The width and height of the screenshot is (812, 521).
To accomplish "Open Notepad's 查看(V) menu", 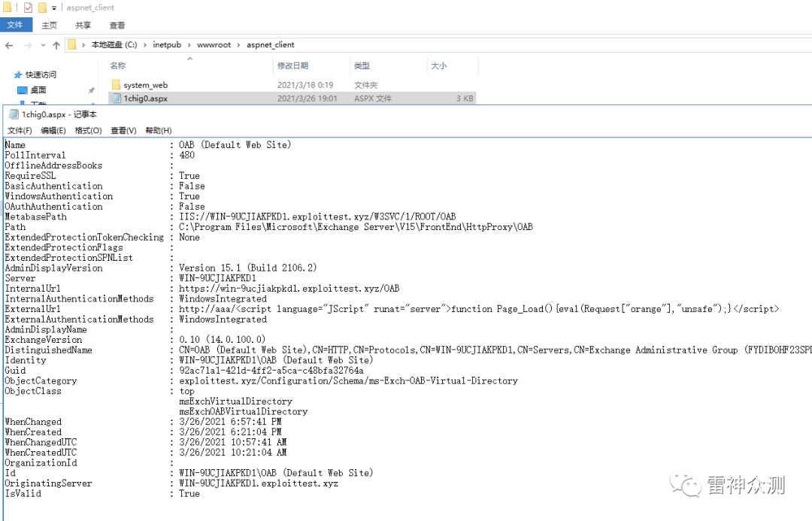I will [123, 131].
